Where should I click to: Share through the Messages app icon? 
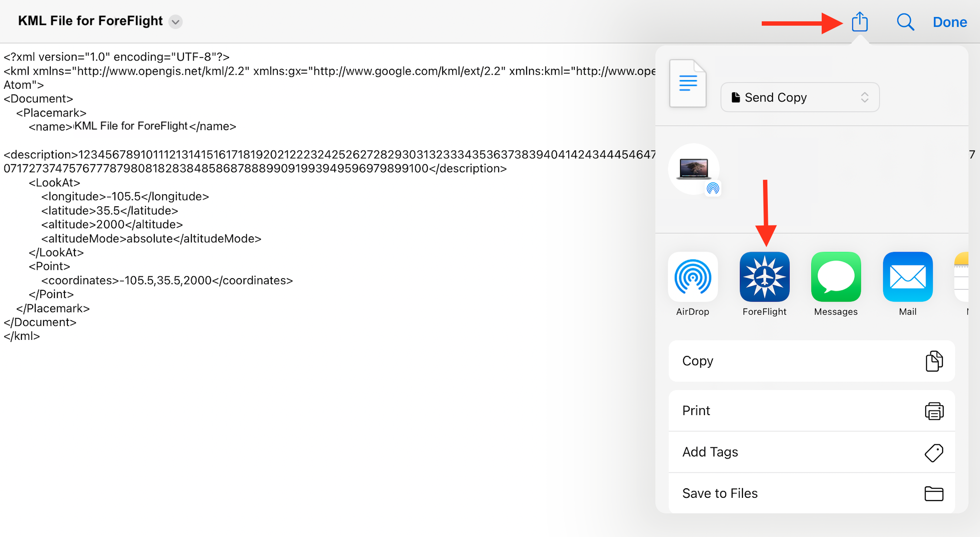coord(836,277)
